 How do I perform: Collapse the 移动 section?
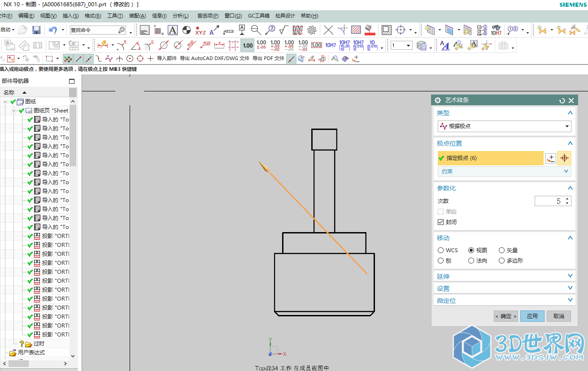click(571, 237)
